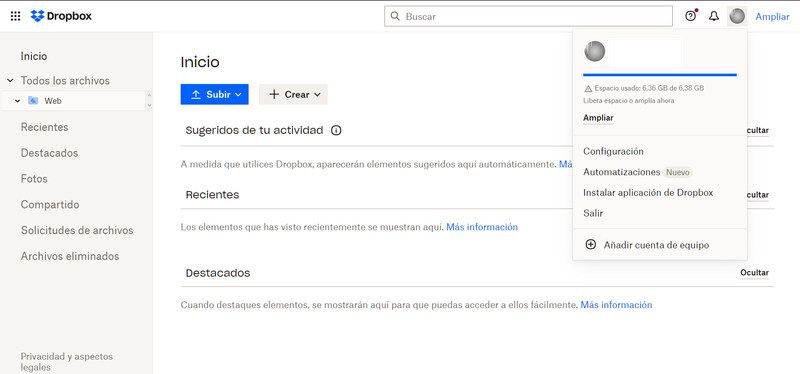Click the info icon beside Sugeridos de tu actividad

click(336, 130)
